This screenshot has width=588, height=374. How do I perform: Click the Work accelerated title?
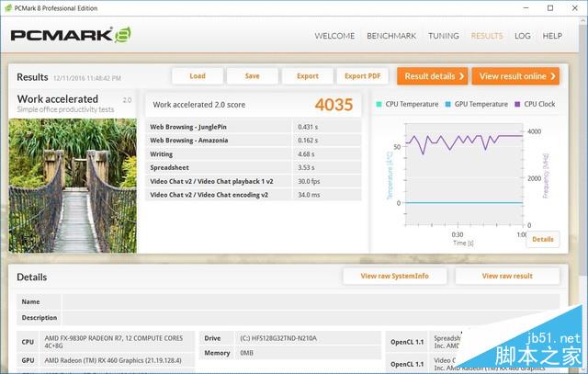[58, 99]
